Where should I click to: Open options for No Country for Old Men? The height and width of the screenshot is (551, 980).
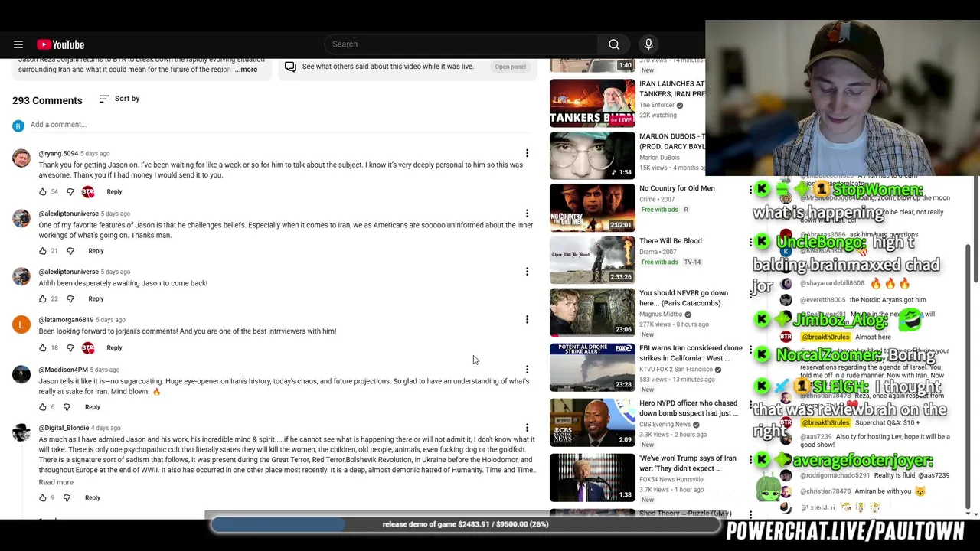click(x=750, y=189)
